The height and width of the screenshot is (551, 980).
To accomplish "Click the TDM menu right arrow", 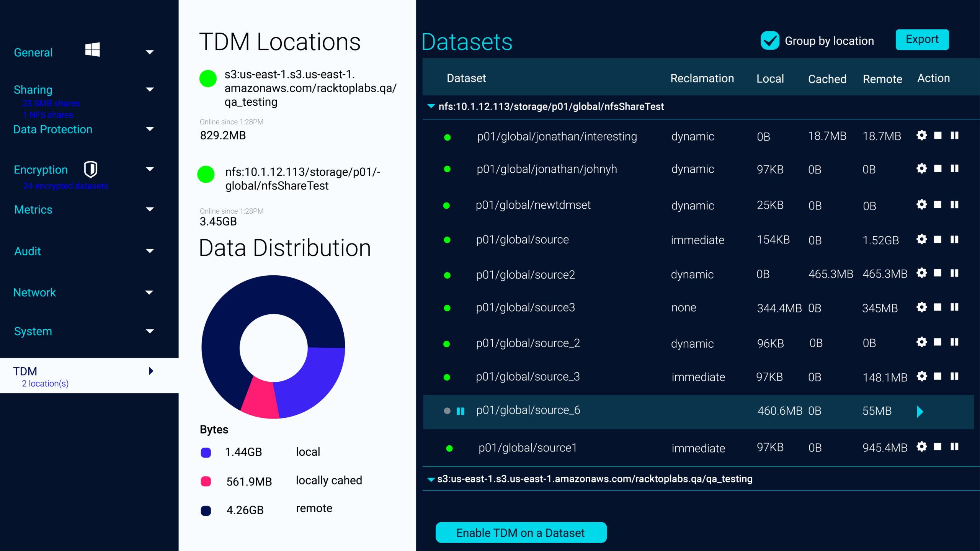I will pyautogui.click(x=151, y=371).
